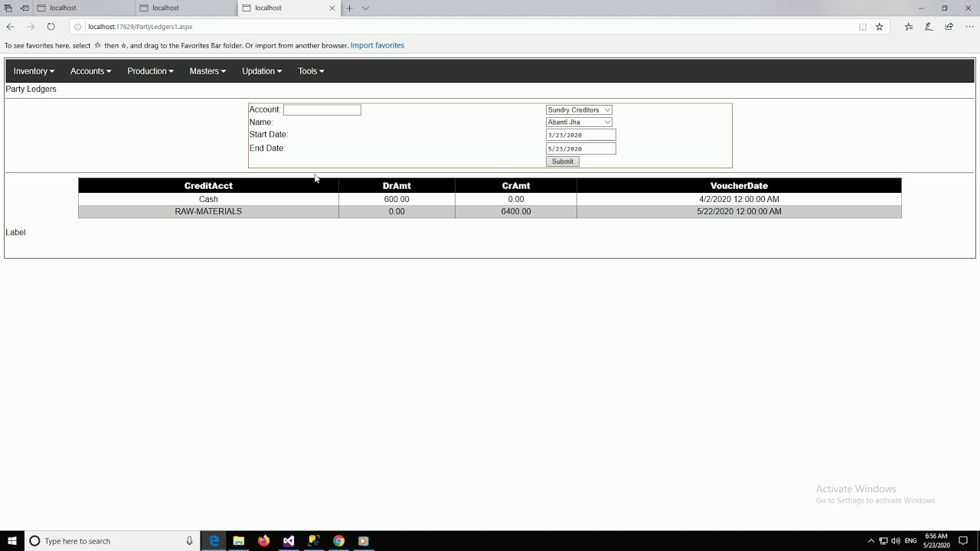Click the DrAmt column header
Viewport: 980px width, 551px height.
(397, 186)
